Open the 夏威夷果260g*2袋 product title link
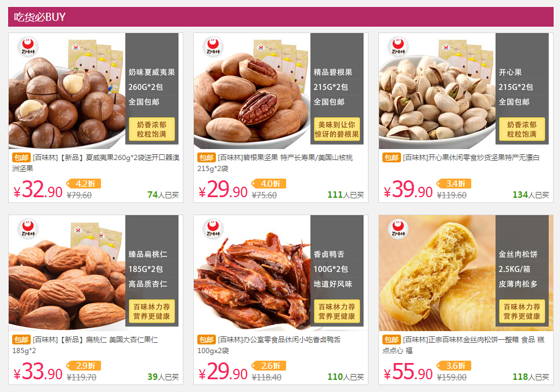The height and width of the screenshot is (392, 560). pos(96,163)
